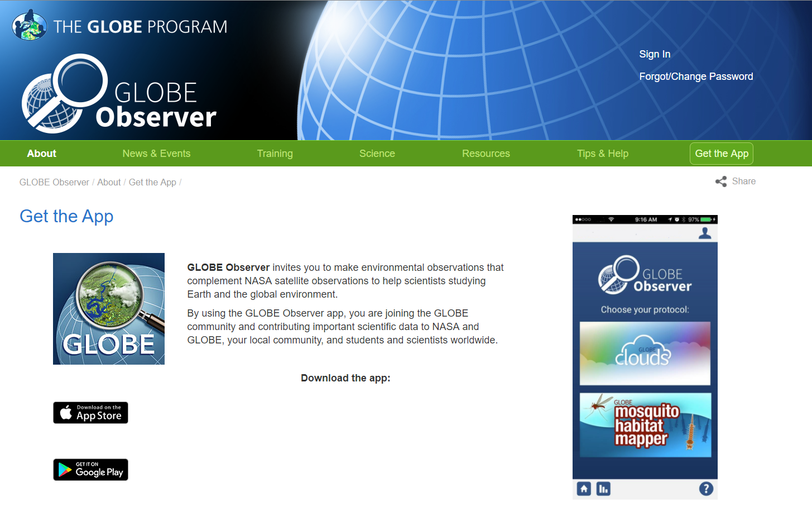Click the Share icon

pos(721,181)
